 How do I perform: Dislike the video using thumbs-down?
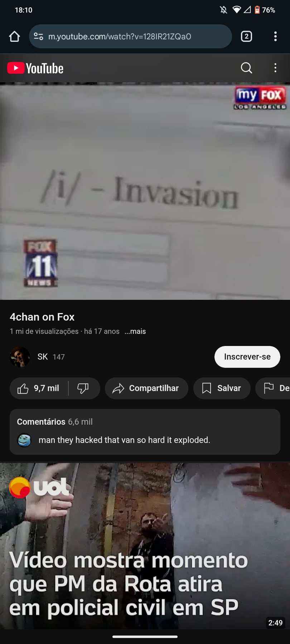pos(83,388)
